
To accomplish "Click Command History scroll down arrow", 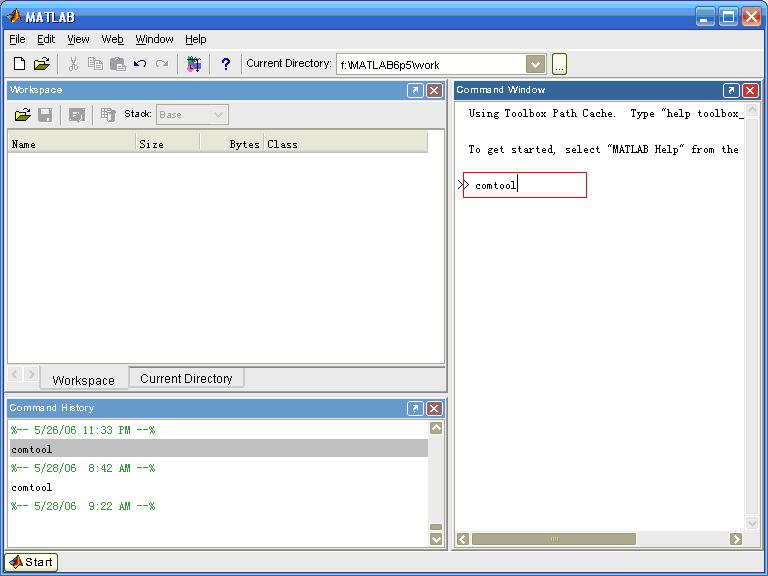I will tap(436, 539).
